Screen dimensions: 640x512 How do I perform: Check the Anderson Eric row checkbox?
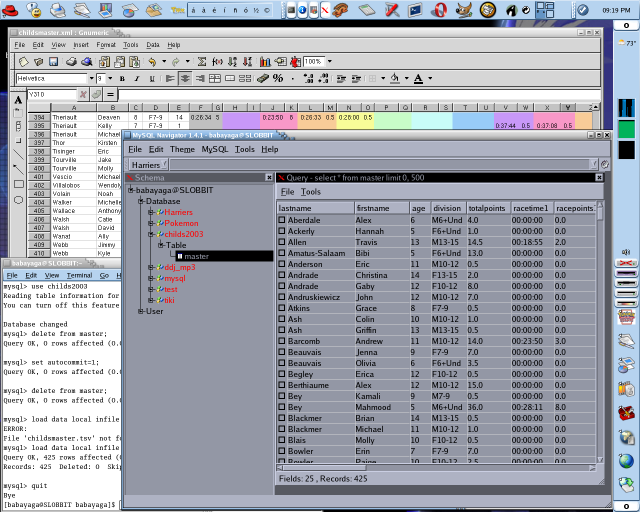coord(282,264)
